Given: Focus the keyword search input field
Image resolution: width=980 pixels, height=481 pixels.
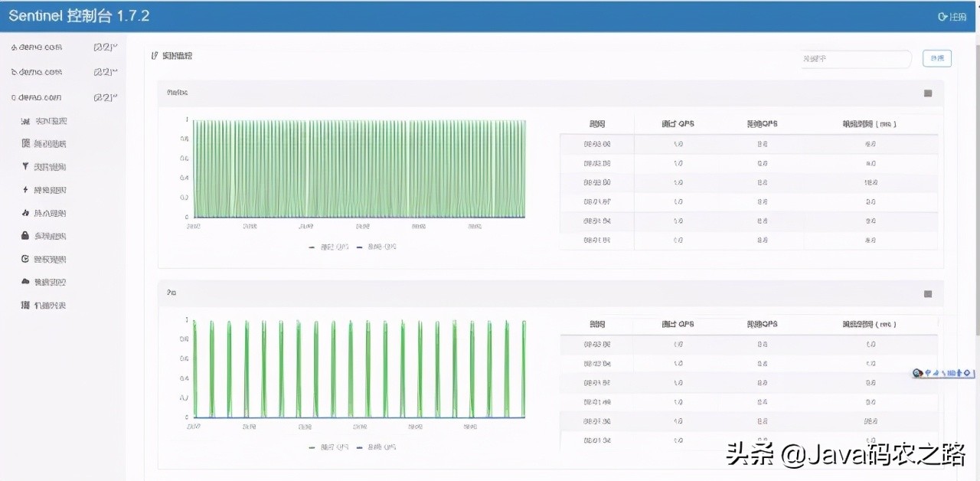Looking at the screenshot, I should (x=855, y=59).
